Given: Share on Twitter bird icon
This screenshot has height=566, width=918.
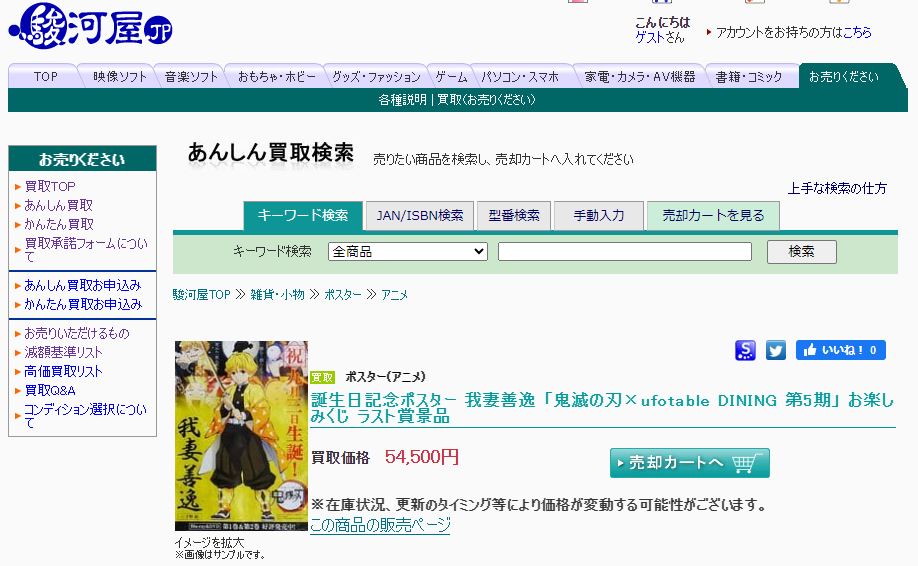Looking at the screenshot, I should [x=776, y=350].
